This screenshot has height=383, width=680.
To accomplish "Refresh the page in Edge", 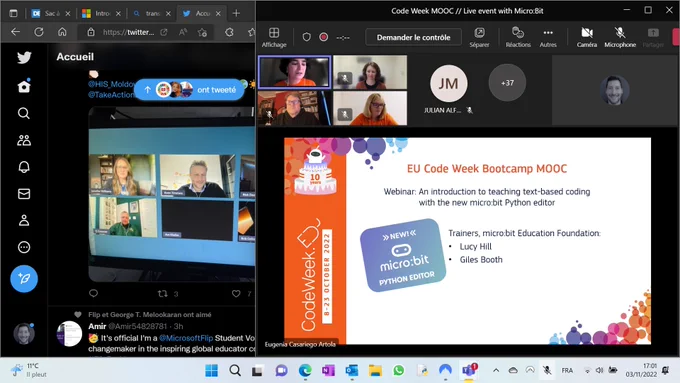I will click(39, 32).
